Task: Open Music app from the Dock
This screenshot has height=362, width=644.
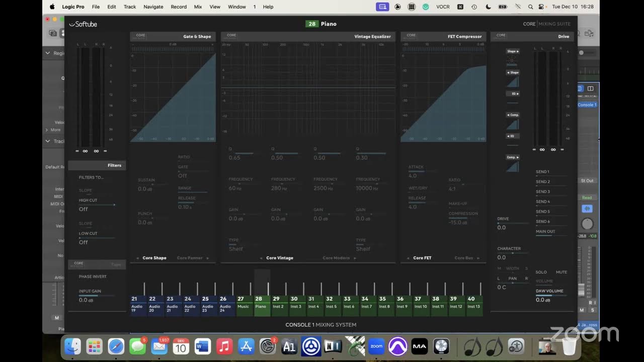Action: click(224, 346)
